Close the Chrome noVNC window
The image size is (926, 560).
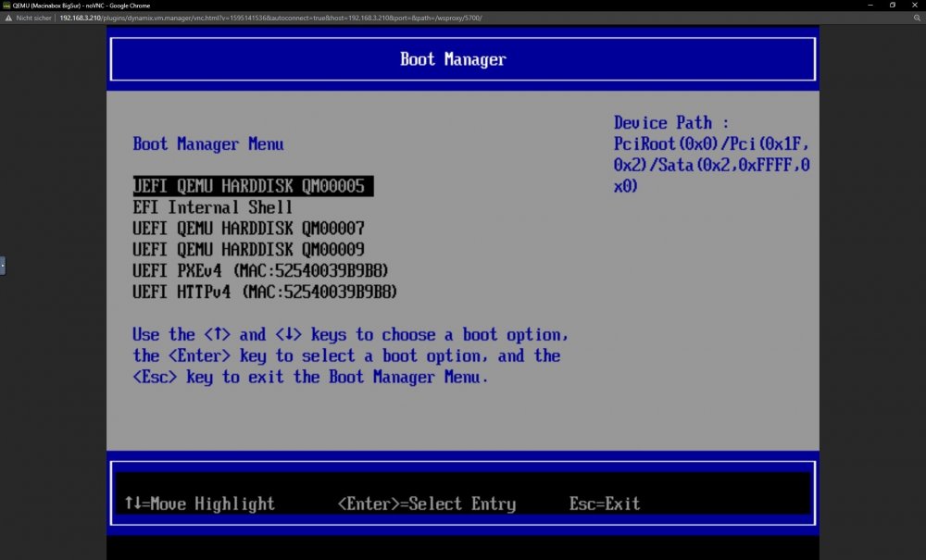point(915,6)
